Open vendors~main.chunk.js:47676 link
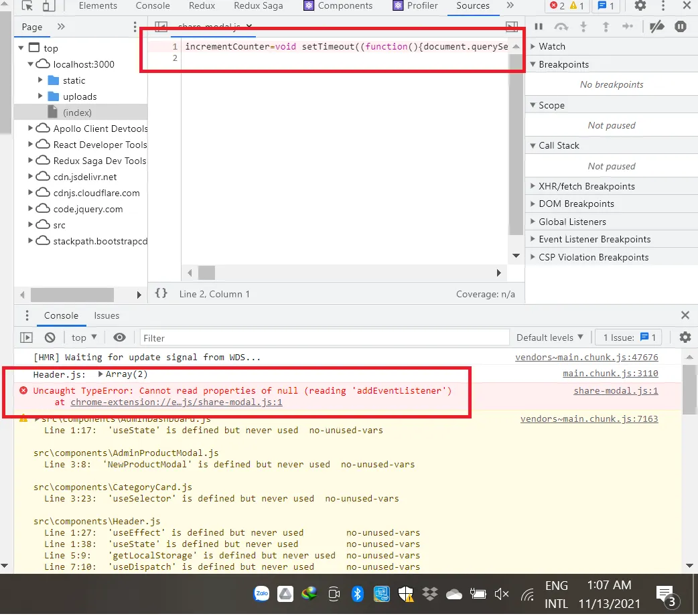 [x=586, y=357]
